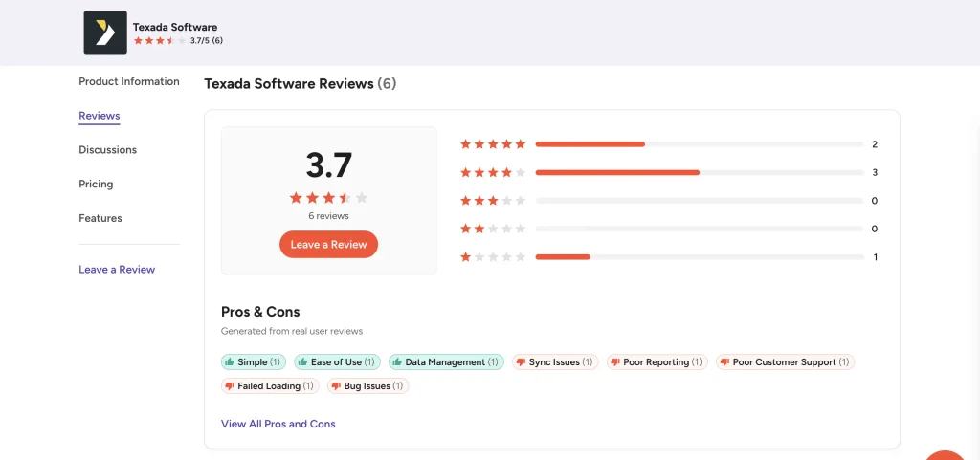Click the 2-star empty rating bar
Screen dimensions: 980x460
click(x=700, y=229)
